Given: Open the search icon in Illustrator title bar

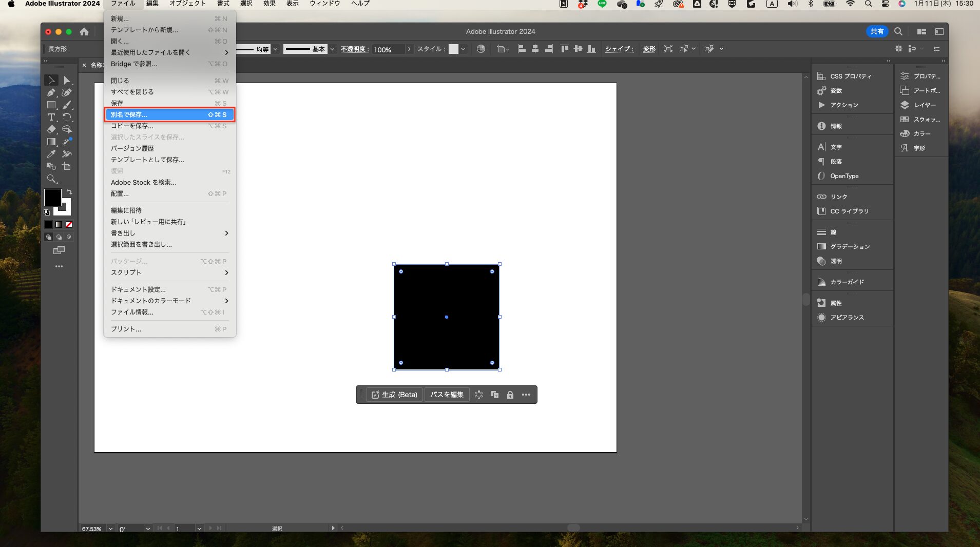Looking at the screenshot, I should 898,31.
